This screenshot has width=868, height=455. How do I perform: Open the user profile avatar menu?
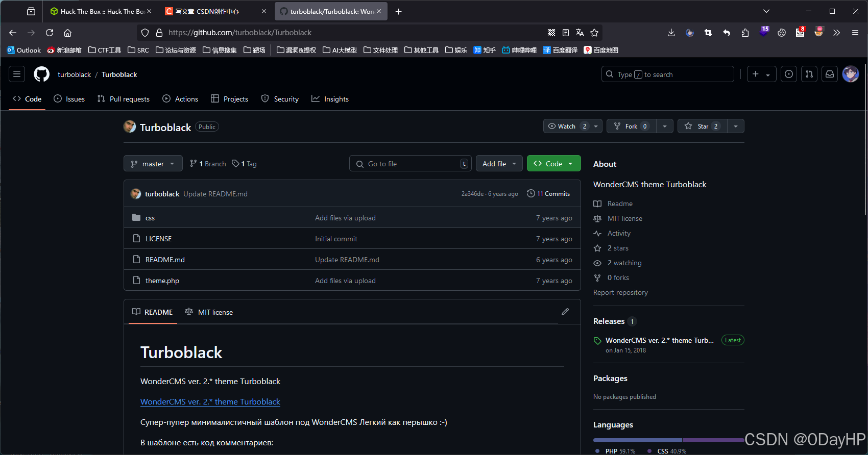pyautogui.click(x=851, y=74)
